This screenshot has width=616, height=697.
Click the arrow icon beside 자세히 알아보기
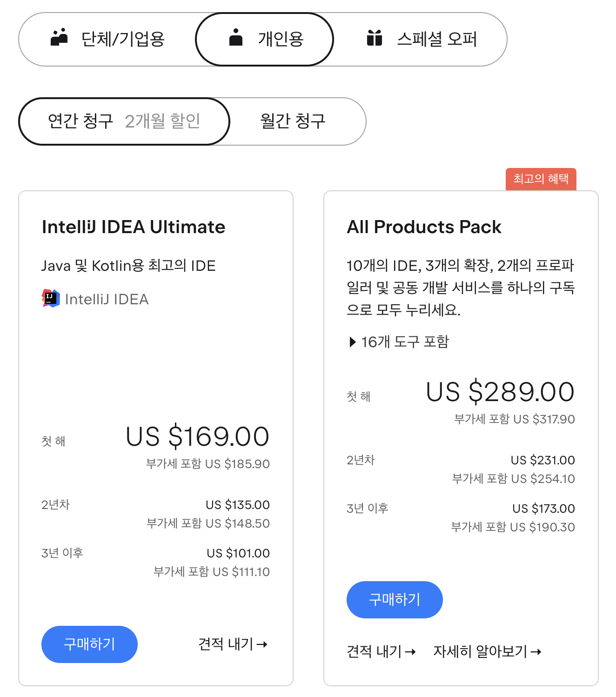[536, 652]
